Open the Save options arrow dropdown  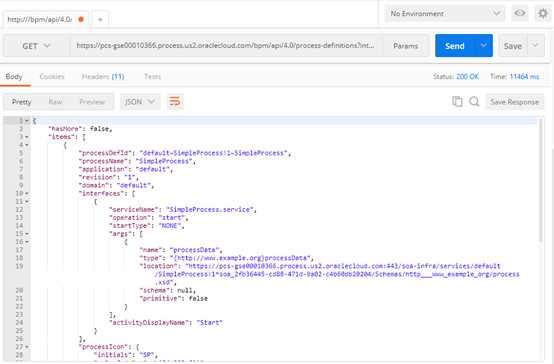[535, 46]
